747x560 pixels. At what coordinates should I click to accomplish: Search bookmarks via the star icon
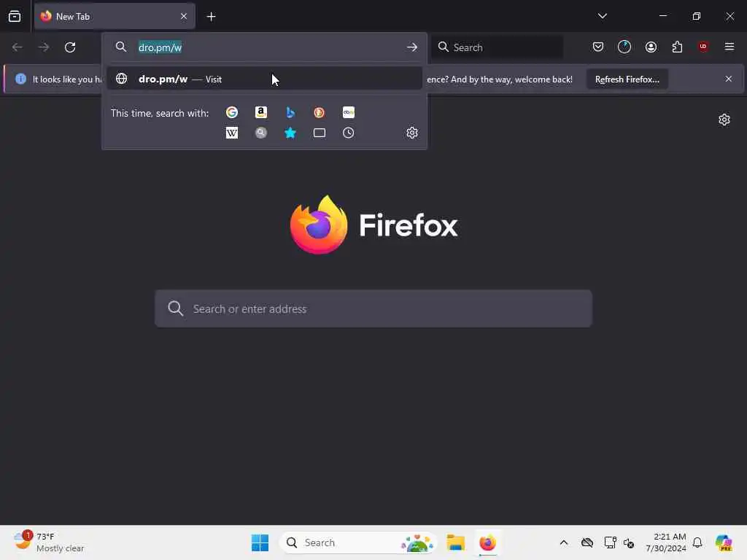(x=290, y=133)
